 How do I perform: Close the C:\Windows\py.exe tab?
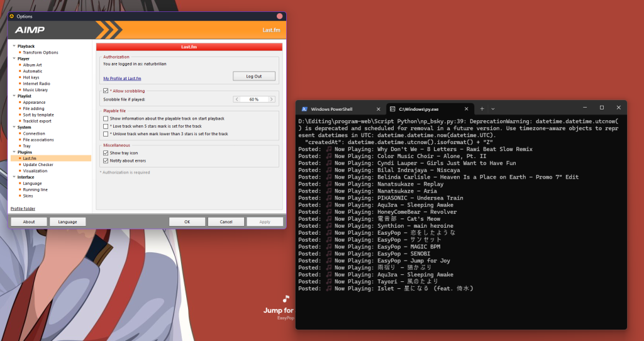click(x=464, y=108)
